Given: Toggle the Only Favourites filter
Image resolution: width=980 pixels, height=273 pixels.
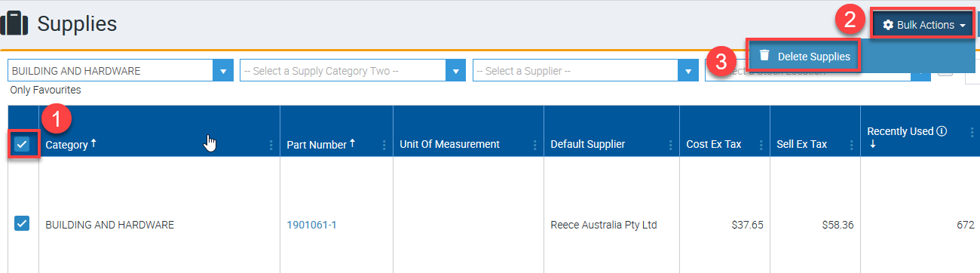Looking at the screenshot, I should tap(45, 90).
